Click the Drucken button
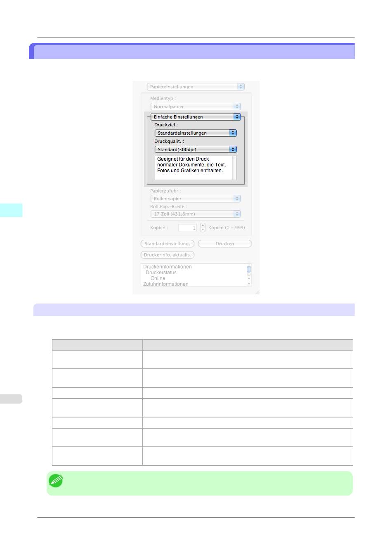The image size is (392, 555). pyautogui.click(x=225, y=244)
